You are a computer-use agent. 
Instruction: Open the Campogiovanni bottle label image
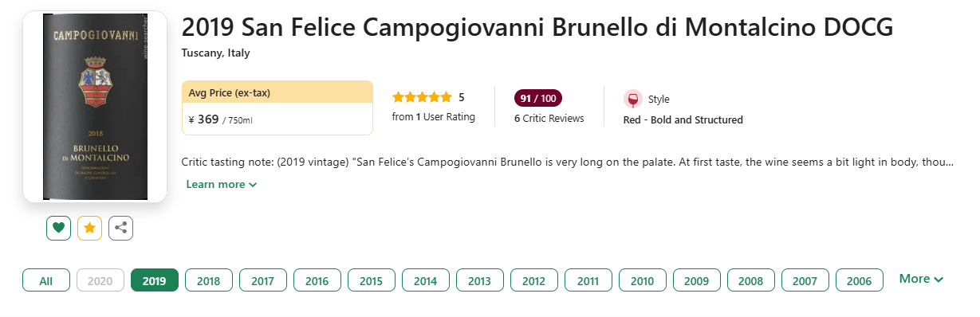click(94, 107)
